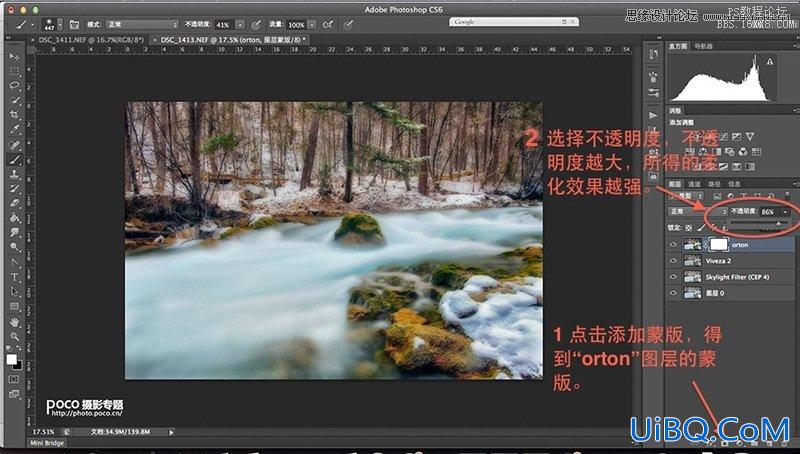Open the Mini Bridge panel
This screenshot has width=800, height=454.
point(46,443)
